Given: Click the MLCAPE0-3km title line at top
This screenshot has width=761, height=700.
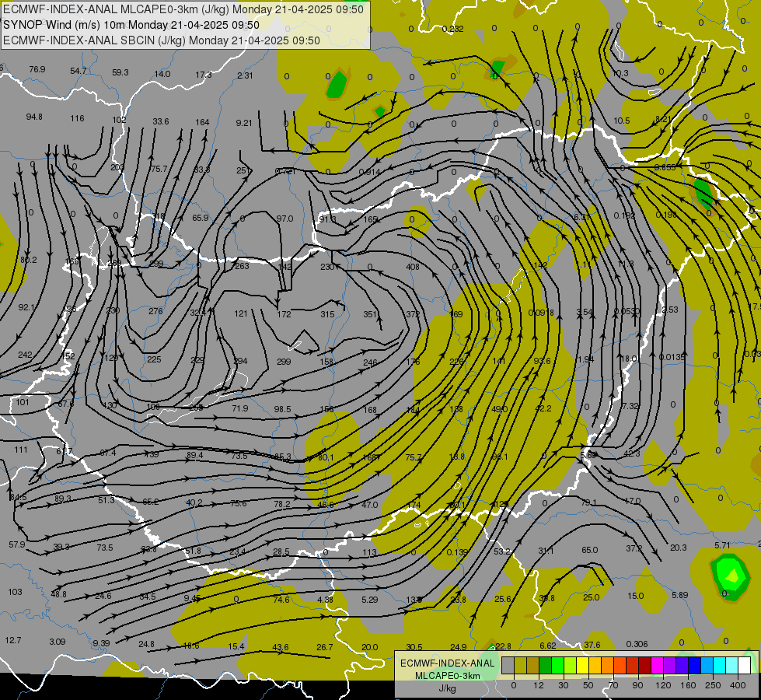Looking at the screenshot, I should (183, 9).
